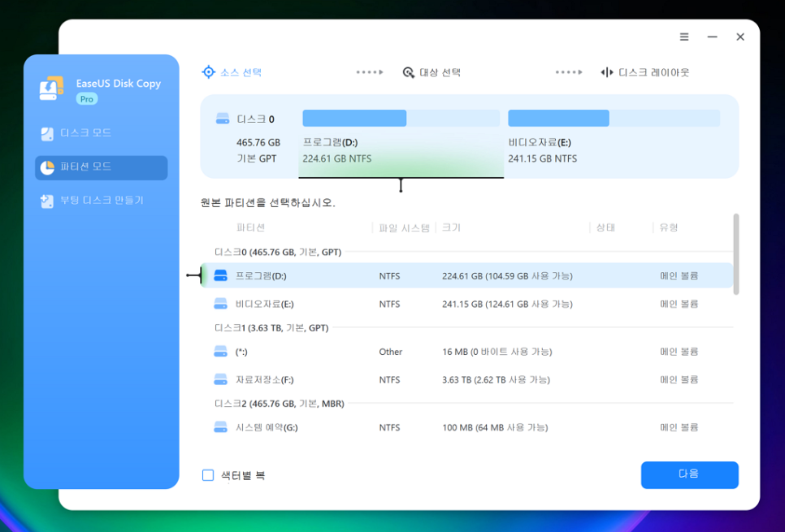Close the EaseUS Disk Copy window

click(x=740, y=37)
